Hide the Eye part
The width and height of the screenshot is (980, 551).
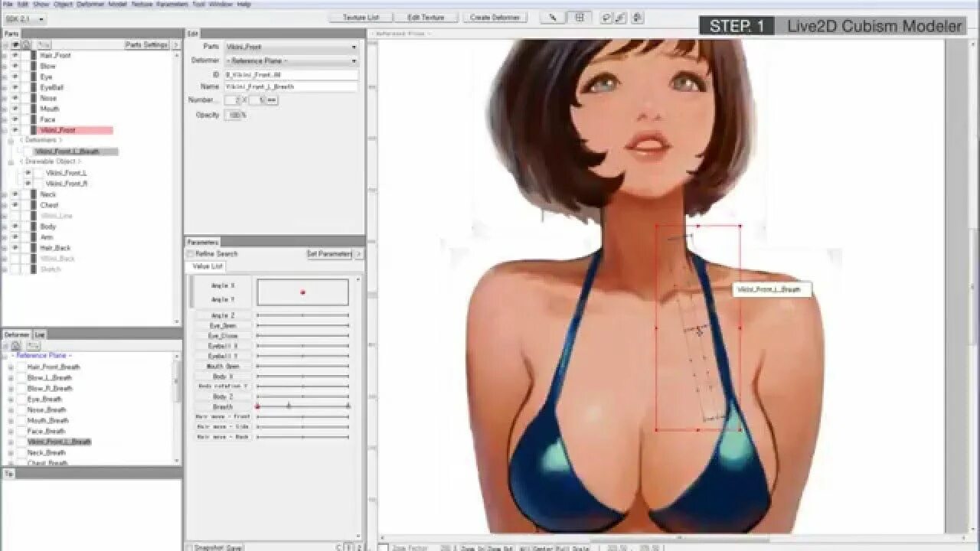click(15, 77)
